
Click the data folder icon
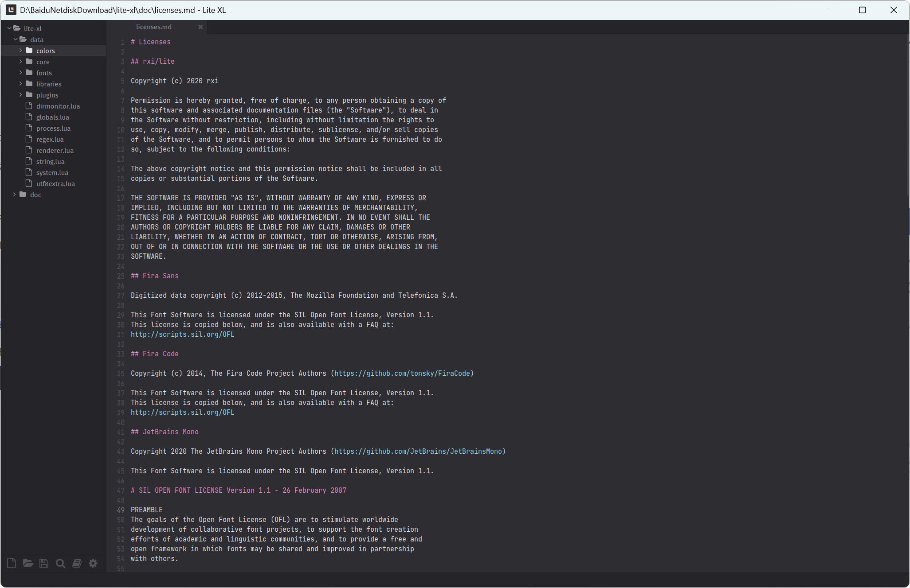tap(23, 39)
